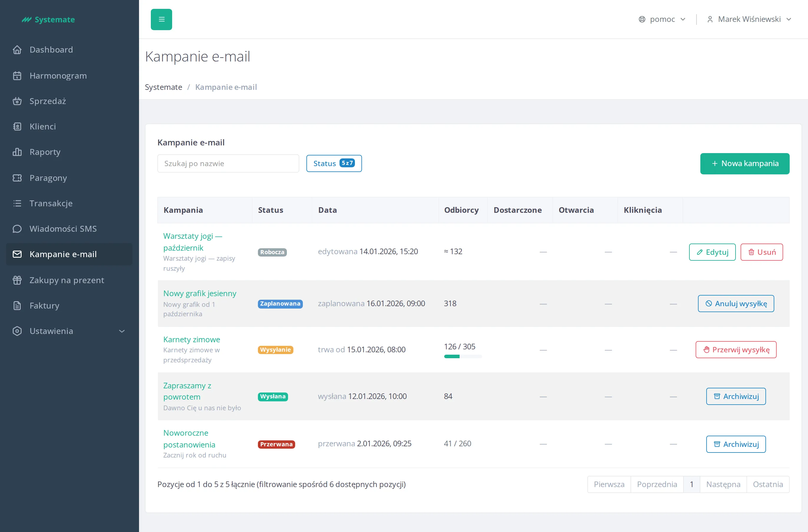Create a new campaign with Nowa kampania
808x532 pixels.
(x=744, y=163)
